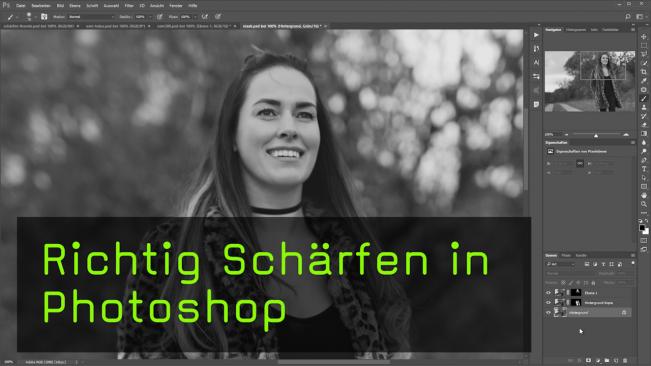Toggle lock all padlock in Layers panel
The width and height of the screenshot is (651, 366).
coord(593,283)
